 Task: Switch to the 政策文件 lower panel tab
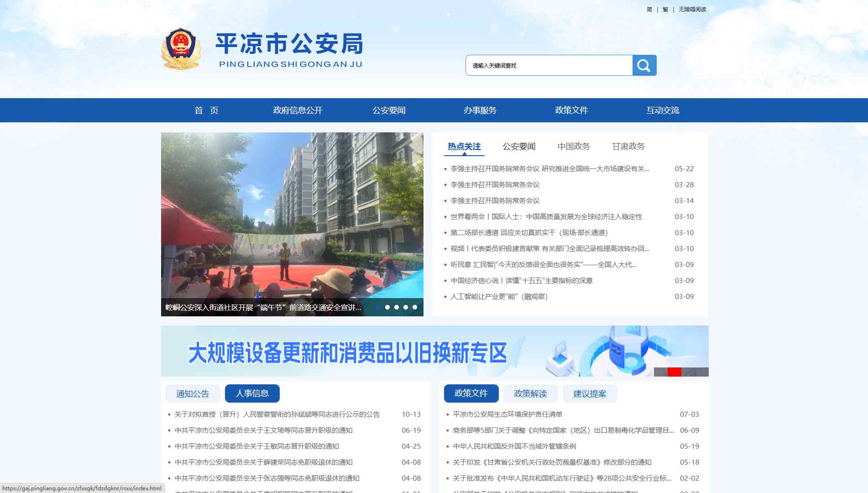471,393
